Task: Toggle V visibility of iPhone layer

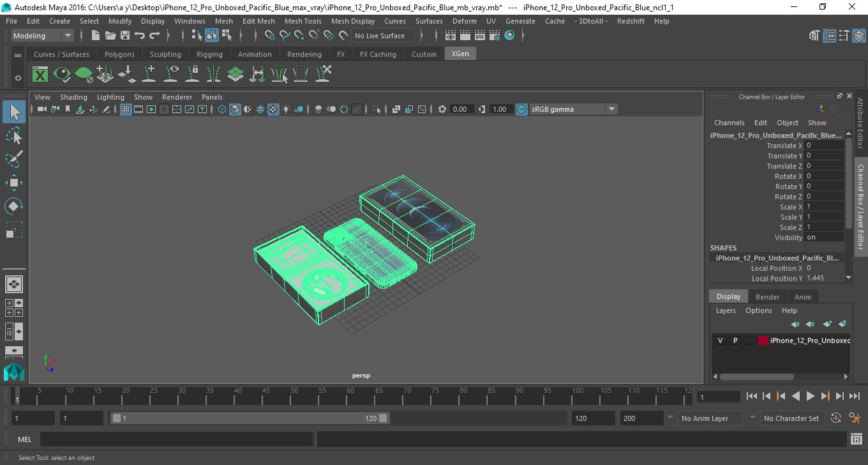Action: click(x=721, y=340)
